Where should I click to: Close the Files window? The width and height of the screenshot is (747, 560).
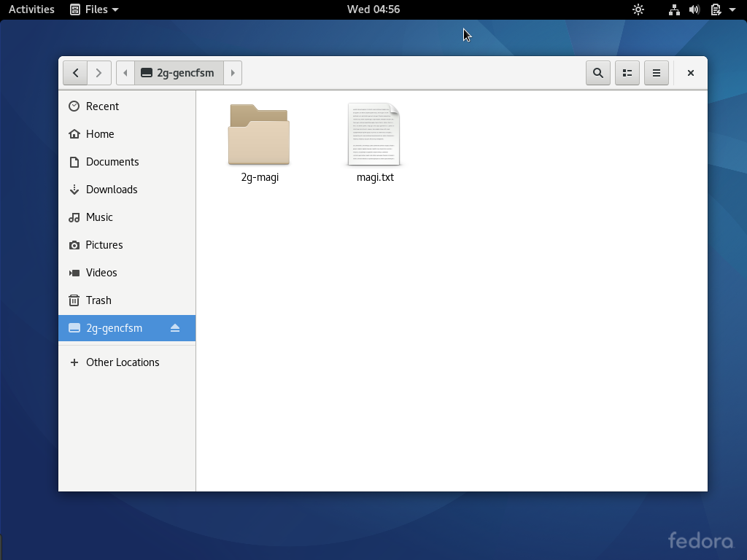[x=690, y=73]
